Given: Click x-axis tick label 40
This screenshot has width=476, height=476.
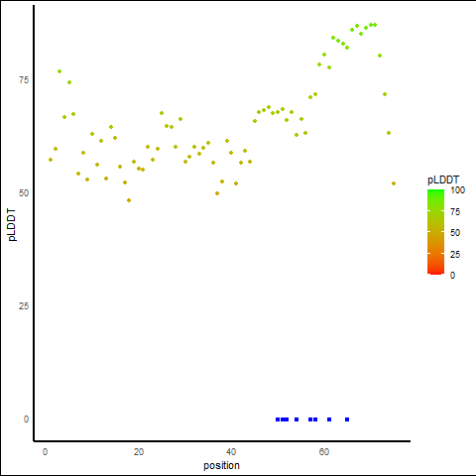Looking at the screenshot, I should [x=231, y=452].
